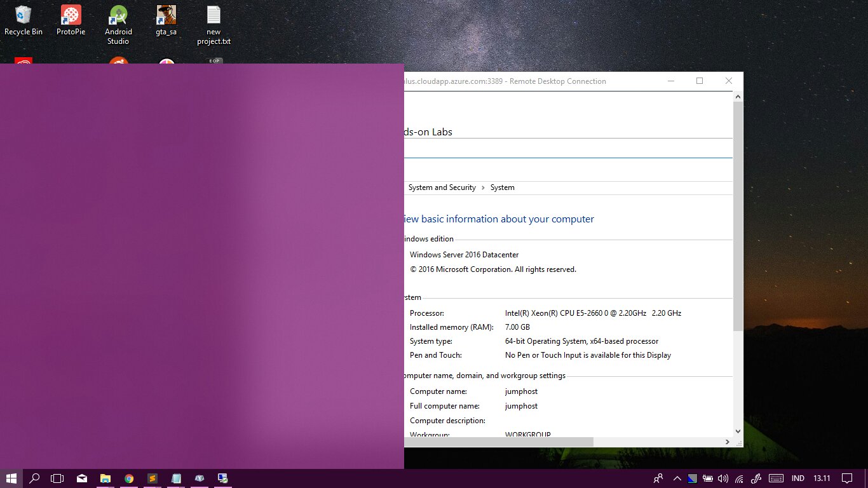868x488 pixels.
Task: Select the gta_sa desktop shortcut
Action: click(166, 20)
